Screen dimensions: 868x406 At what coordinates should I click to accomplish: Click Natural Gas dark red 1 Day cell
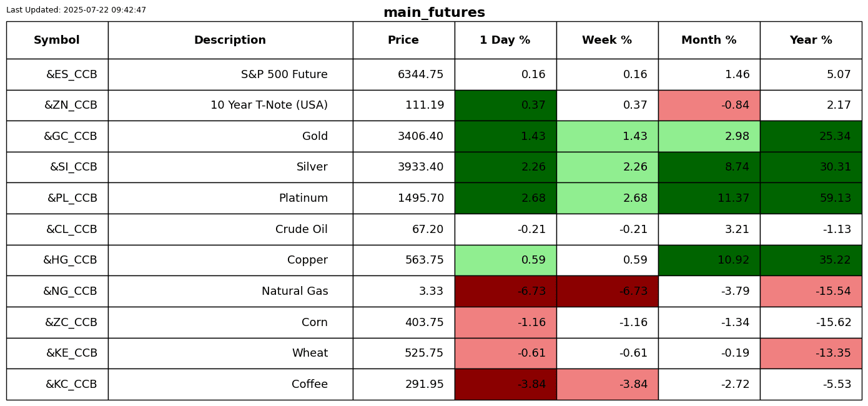[x=505, y=291]
